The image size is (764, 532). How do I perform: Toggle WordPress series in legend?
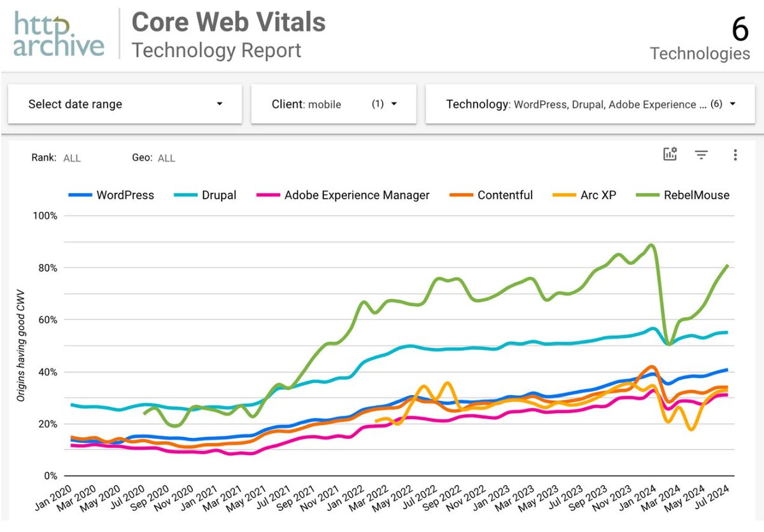[x=111, y=195]
